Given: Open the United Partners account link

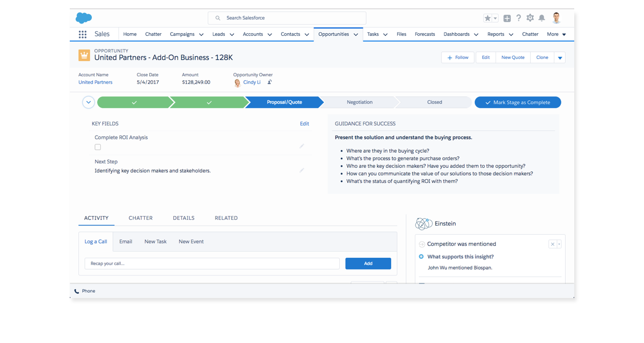Looking at the screenshot, I should click(x=96, y=83).
